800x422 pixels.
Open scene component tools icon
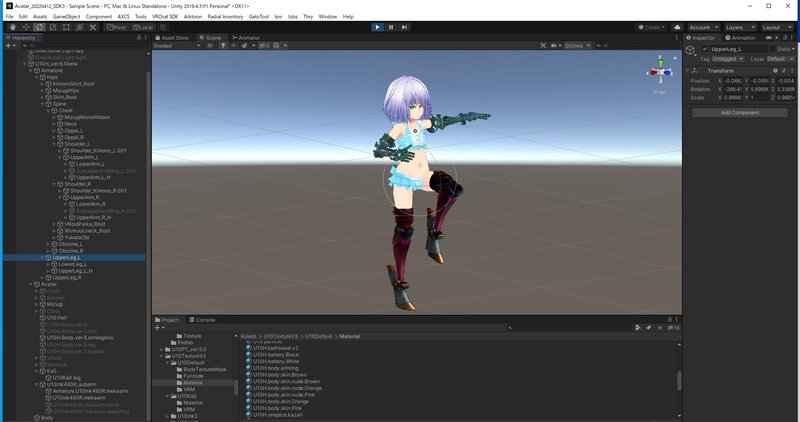click(x=543, y=45)
